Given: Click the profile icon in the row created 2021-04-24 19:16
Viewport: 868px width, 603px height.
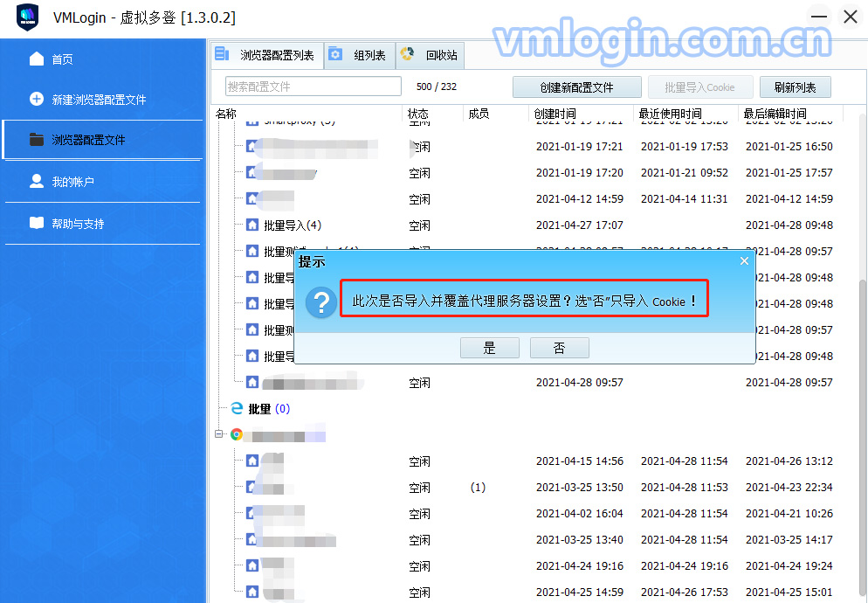Looking at the screenshot, I should (x=252, y=566).
